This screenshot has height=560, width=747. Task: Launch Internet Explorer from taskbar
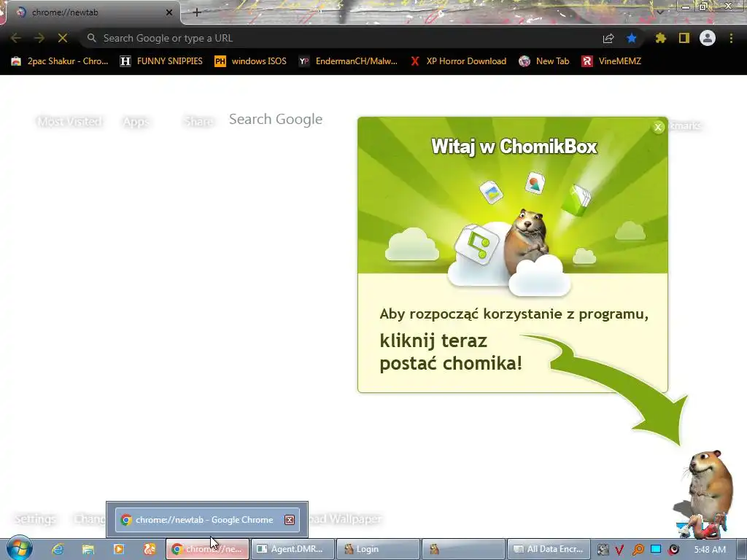click(x=58, y=549)
